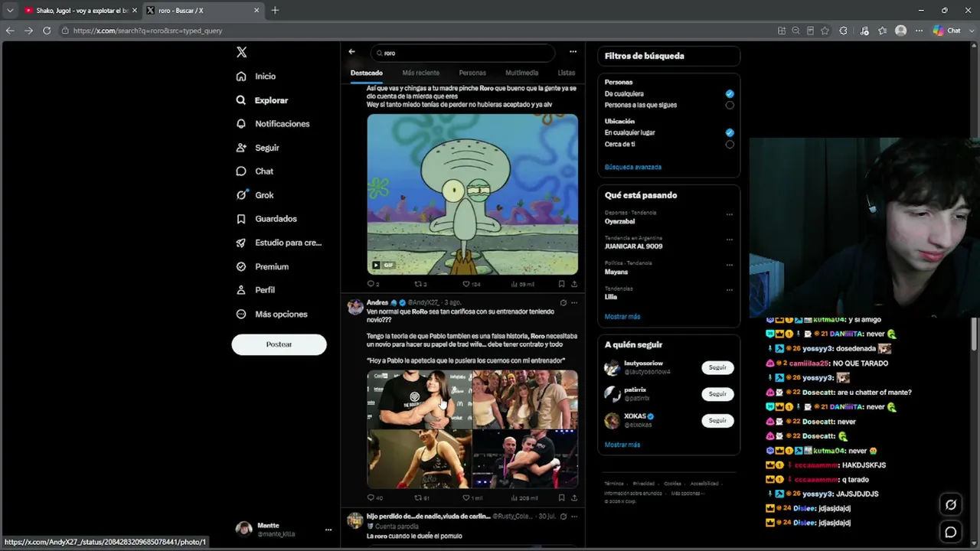Click the search box containing 'roro'

click(x=462, y=53)
